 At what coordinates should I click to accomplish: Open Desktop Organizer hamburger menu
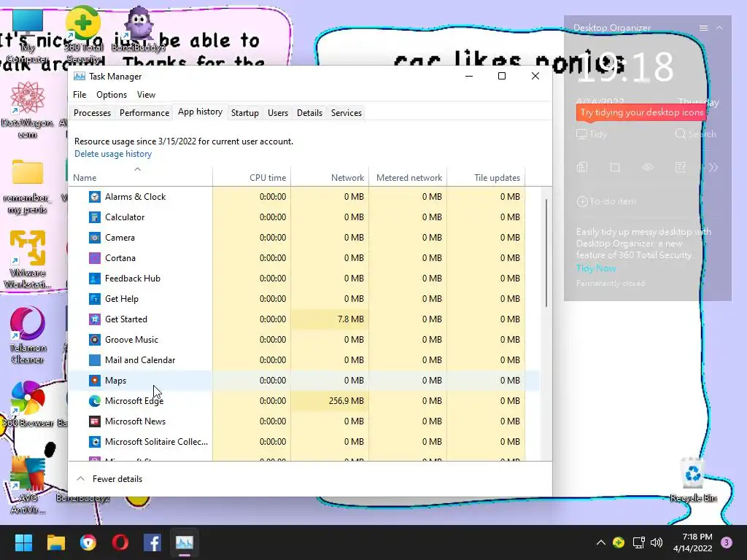pos(703,28)
